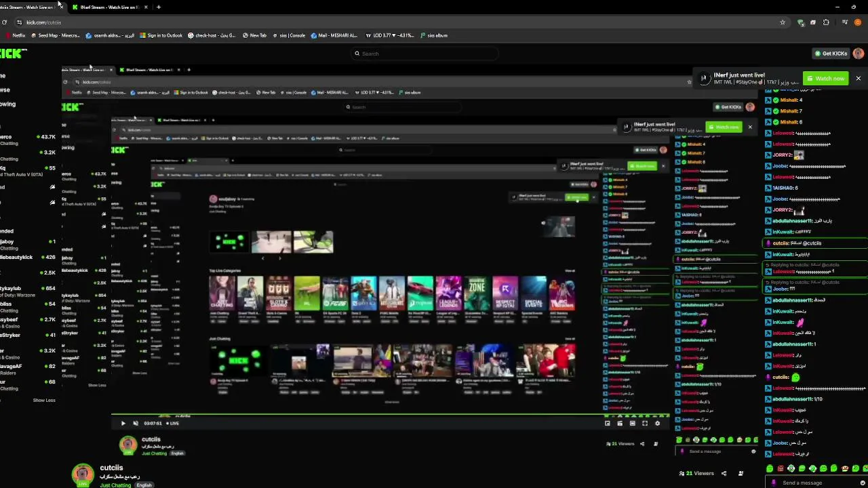Viewport: 868px width, 488px height.
Task: Click abdullahnasser11: 1/10 chat message
Action: (x=795, y=399)
